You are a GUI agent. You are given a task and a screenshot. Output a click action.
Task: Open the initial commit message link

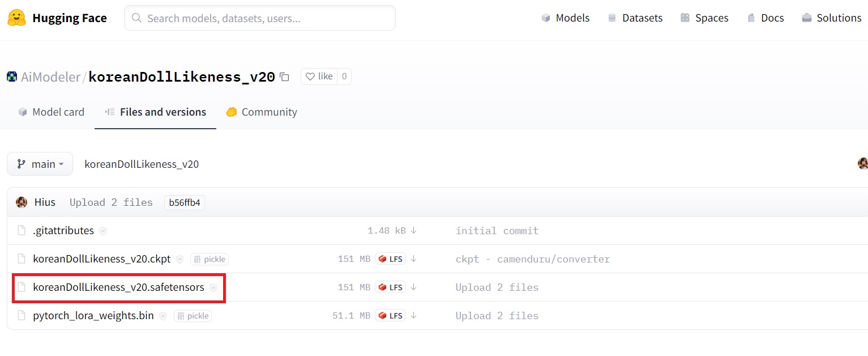pyautogui.click(x=497, y=231)
